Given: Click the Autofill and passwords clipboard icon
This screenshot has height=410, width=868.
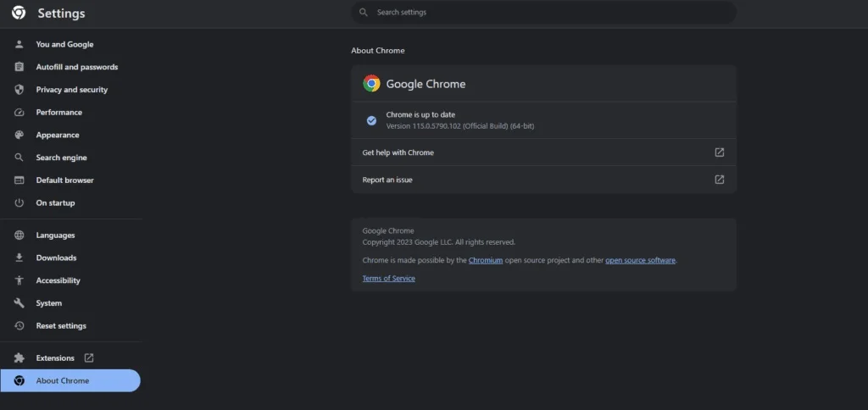Looking at the screenshot, I should pyautogui.click(x=19, y=67).
